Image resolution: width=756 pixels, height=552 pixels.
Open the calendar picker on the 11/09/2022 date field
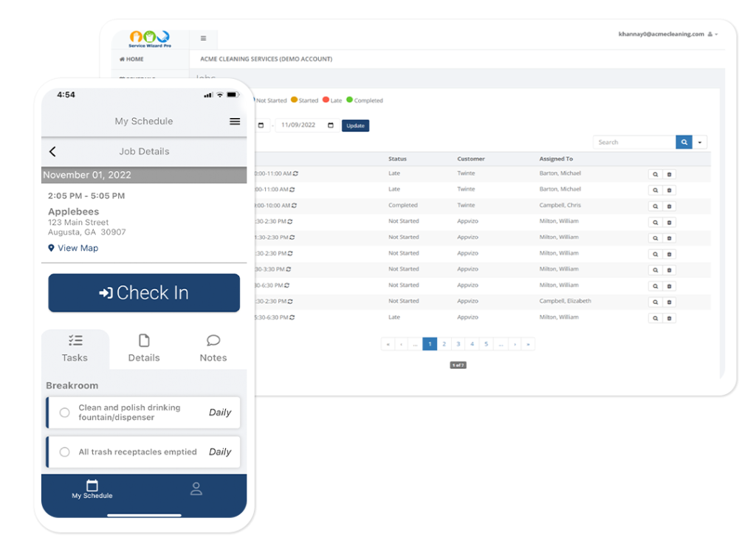pyautogui.click(x=330, y=125)
